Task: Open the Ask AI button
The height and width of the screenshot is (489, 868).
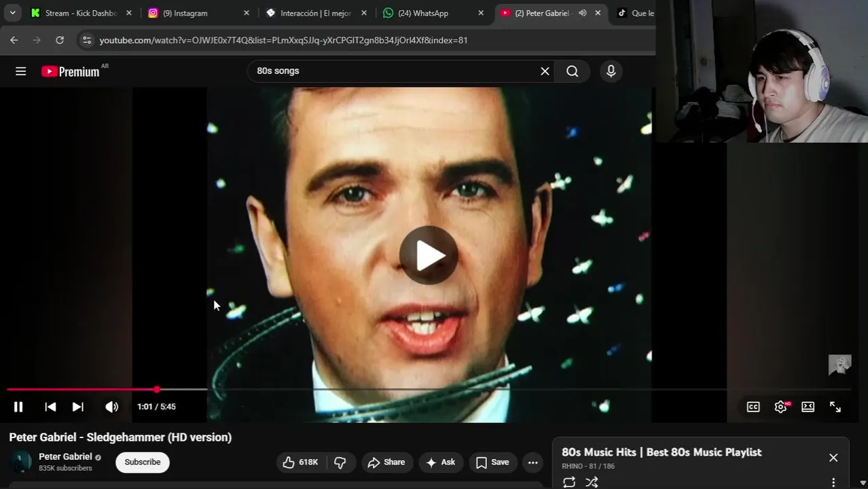Action: tap(440, 462)
